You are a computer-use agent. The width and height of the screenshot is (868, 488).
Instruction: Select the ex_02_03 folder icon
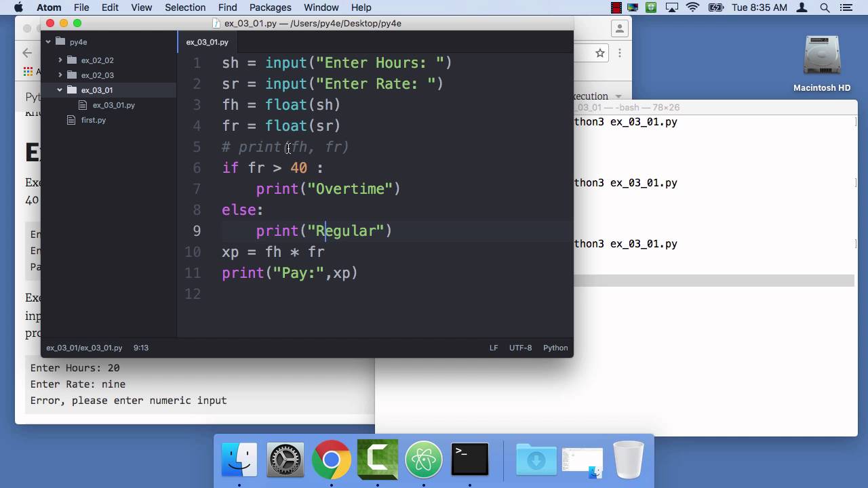tap(72, 75)
